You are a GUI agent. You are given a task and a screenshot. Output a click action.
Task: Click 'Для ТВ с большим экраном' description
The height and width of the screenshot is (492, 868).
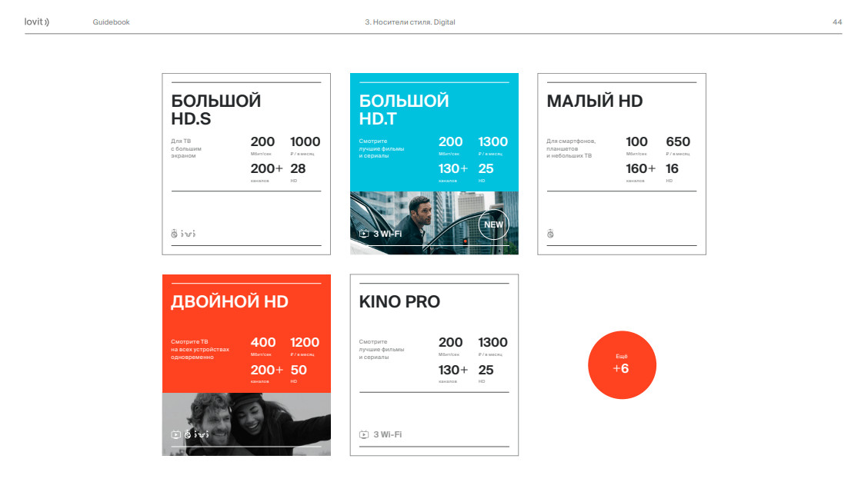coord(186,148)
